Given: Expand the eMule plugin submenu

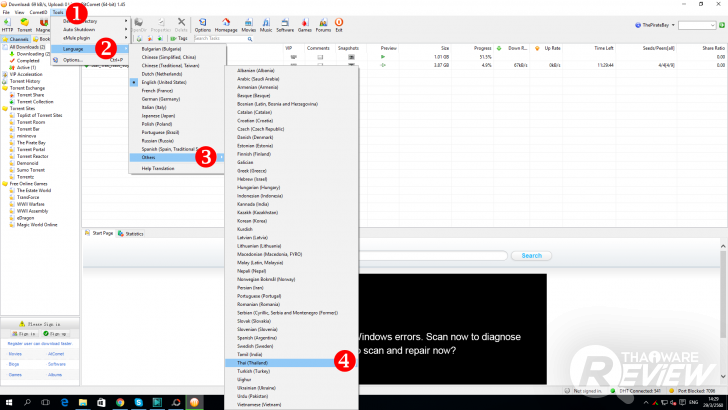Looking at the screenshot, I should pyautogui.click(x=90, y=38).
